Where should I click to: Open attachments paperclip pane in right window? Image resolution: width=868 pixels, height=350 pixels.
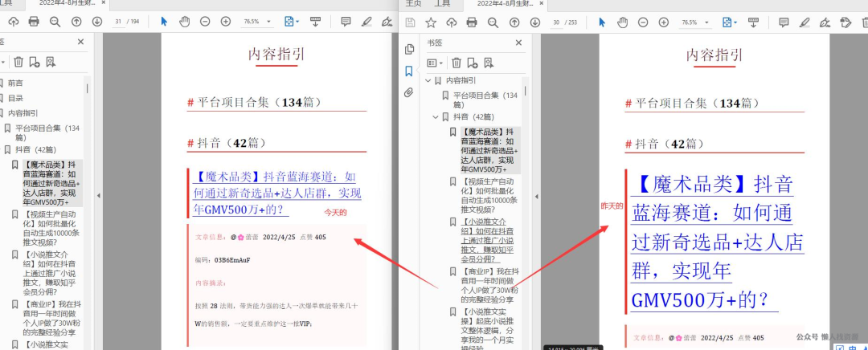click(x=408, y=92)
